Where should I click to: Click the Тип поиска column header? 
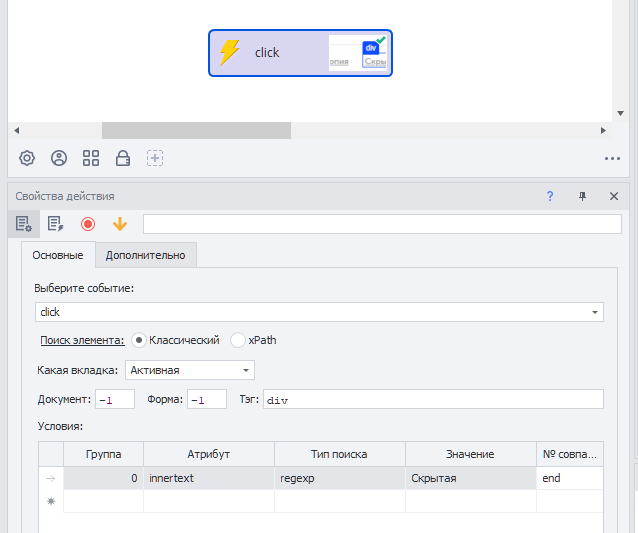click(339, 454)
